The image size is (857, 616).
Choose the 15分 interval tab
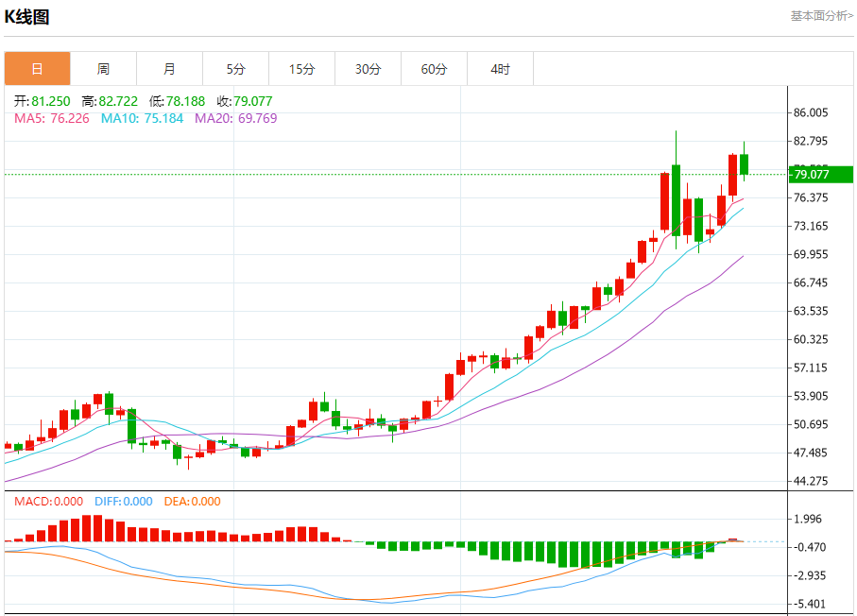click(x=301, y=69)
